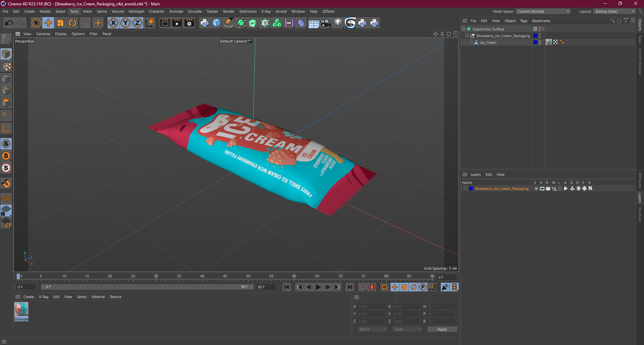Open the Scale mode dropdown
This screenshot has height=345, width=644.
407,329
